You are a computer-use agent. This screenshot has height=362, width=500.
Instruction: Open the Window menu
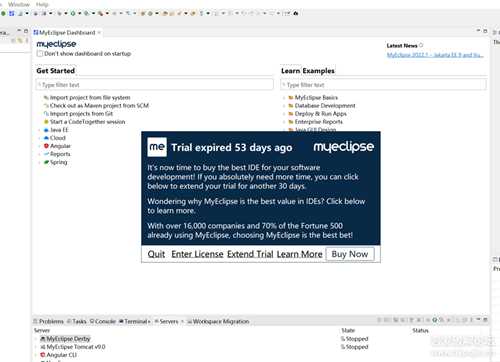click(x=19, y=4)
